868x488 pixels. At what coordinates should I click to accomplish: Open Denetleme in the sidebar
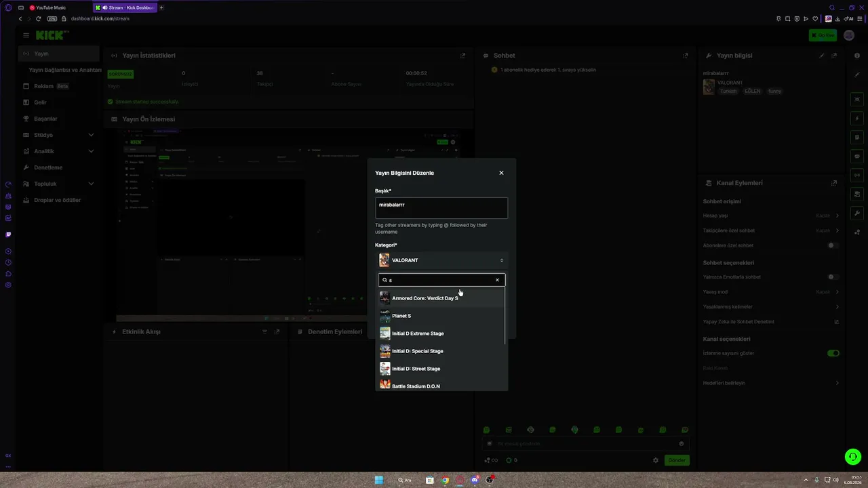pyautogui.click(x=60, y=167)
